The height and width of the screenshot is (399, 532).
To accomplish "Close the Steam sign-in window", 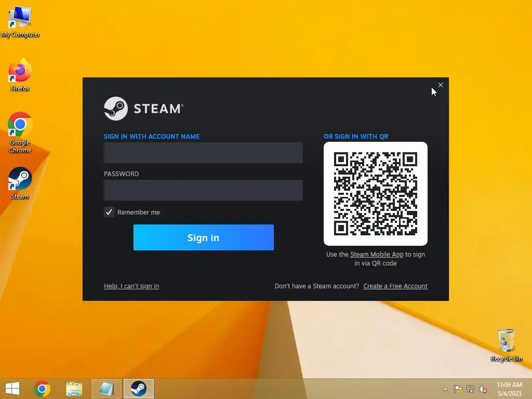I will 441,85.
